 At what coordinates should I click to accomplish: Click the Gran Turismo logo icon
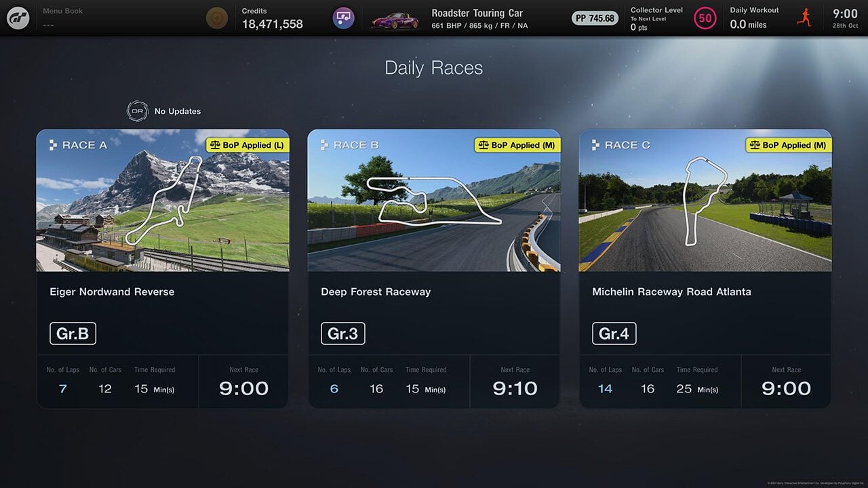pos(18,18)
